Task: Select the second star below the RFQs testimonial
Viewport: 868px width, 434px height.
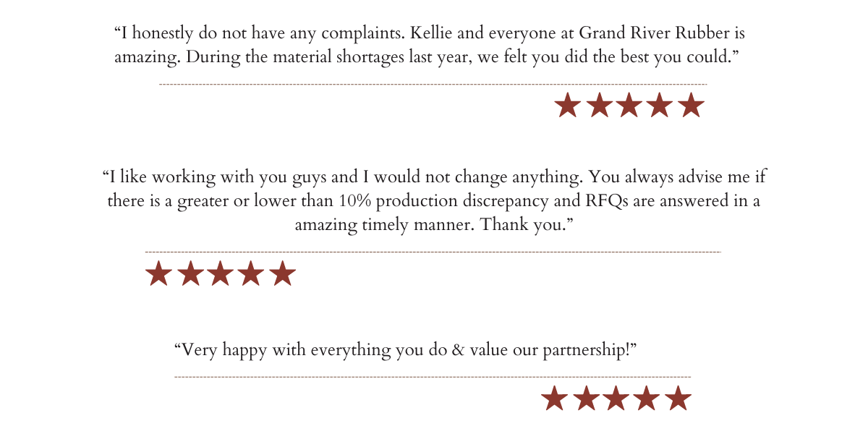Action: click(x=190, y=274)
